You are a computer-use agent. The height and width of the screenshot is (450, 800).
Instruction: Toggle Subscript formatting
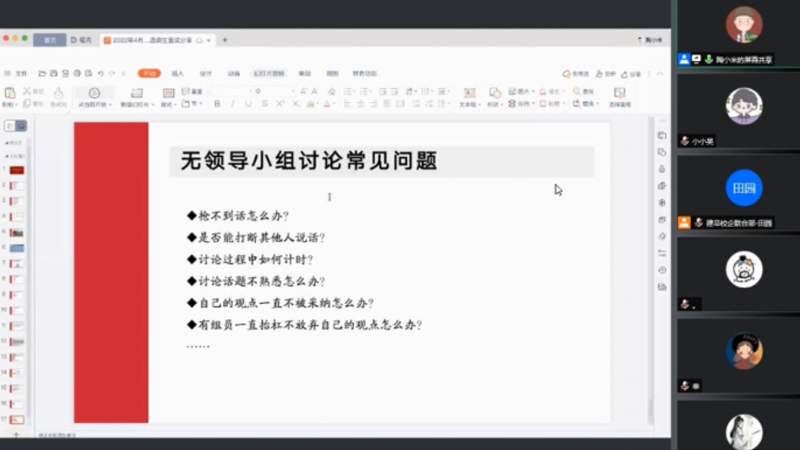[x=296, y=104]
